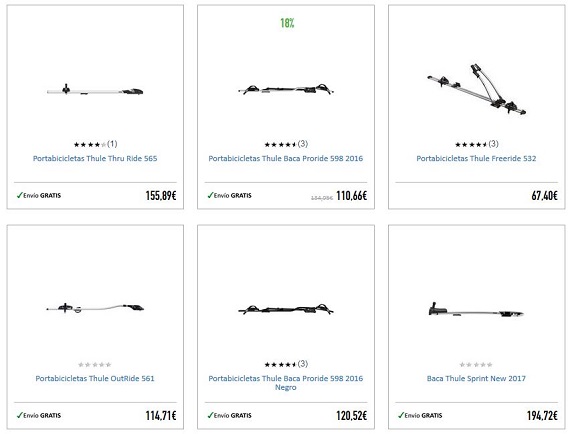Open the Baca Thule Sprint New 2017 image
Screen dimensions: 570x434
click(476, 310)
